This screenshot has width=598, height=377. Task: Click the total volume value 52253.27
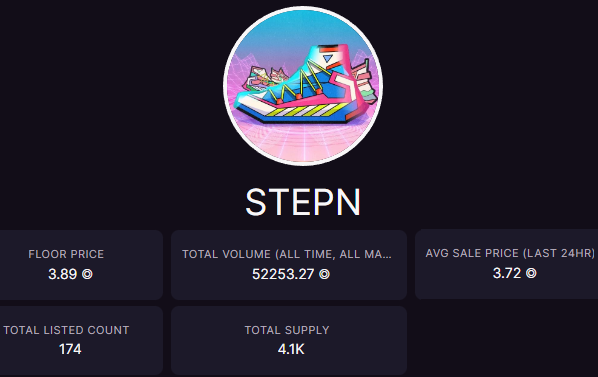coord(283,274)
